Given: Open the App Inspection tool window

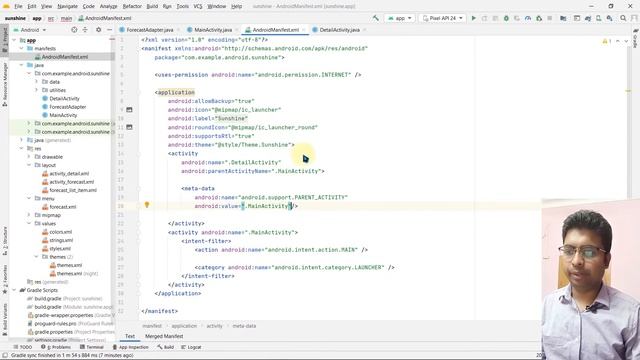Looking at the screenshot, I should coord(131,347).
